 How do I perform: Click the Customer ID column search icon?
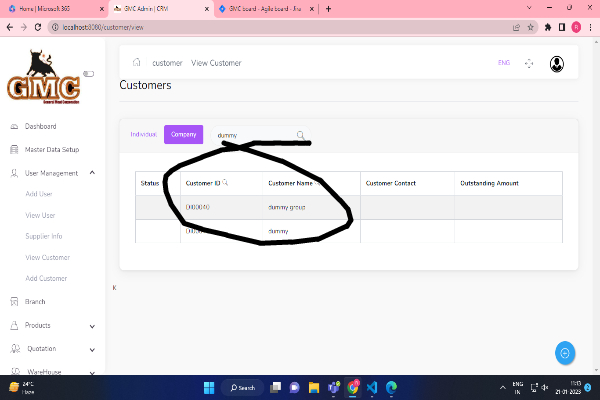point(225,183)
